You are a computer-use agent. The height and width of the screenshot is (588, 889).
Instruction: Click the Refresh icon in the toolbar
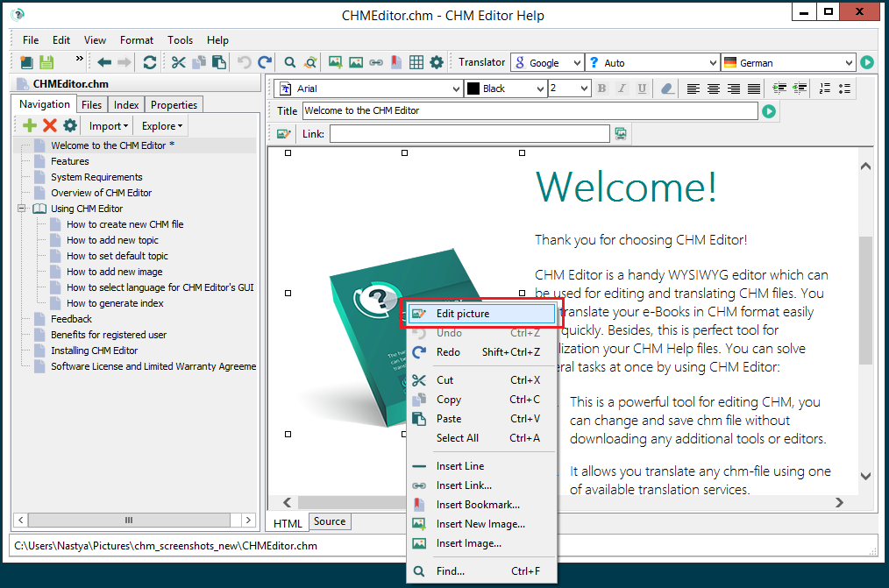(x=149, y=62)
